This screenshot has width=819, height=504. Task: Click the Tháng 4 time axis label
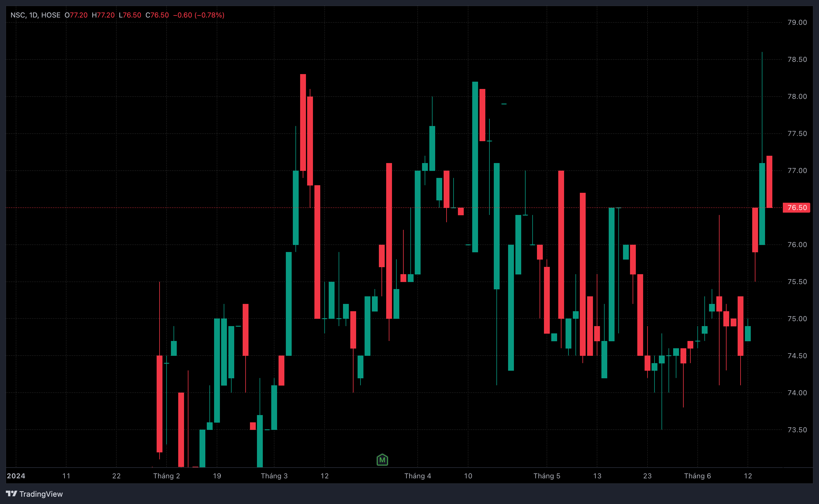click(x=417, y=476)
